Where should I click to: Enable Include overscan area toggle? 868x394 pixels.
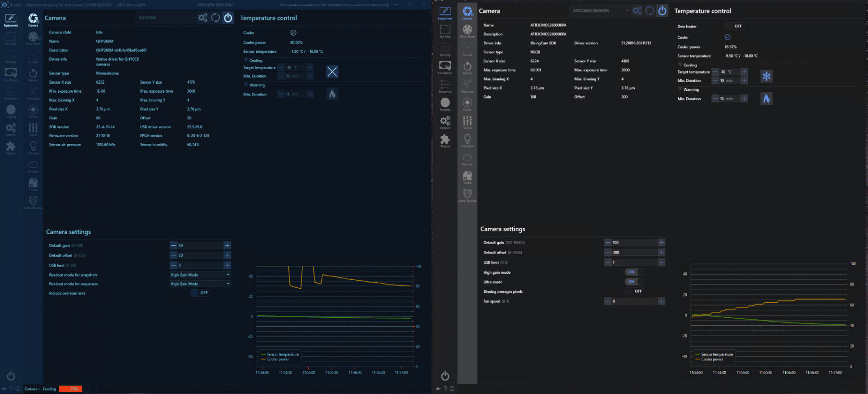point(200,293)
